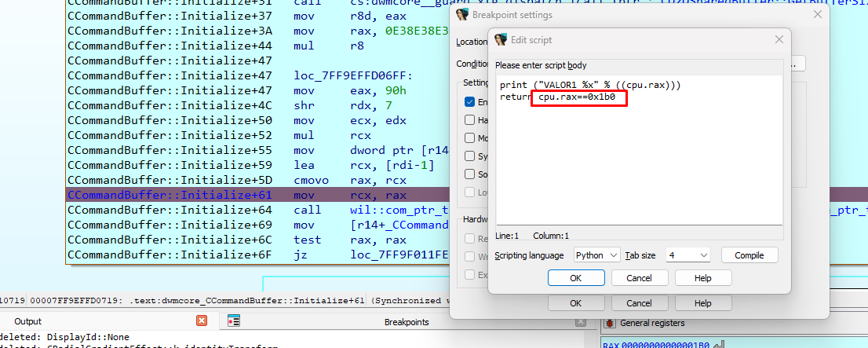Click the Compile button
Image resolution: width=868 pixels, height=348 pixels.
(749, 255)
